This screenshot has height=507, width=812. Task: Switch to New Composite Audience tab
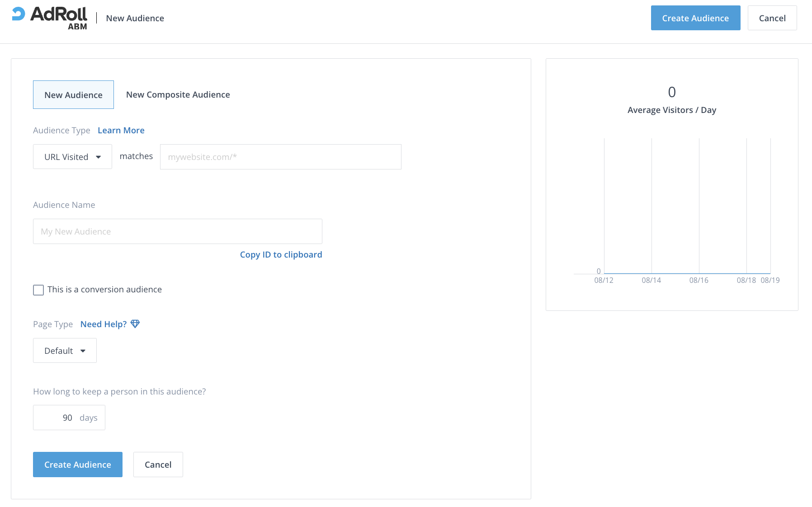(x=178, y=95)
